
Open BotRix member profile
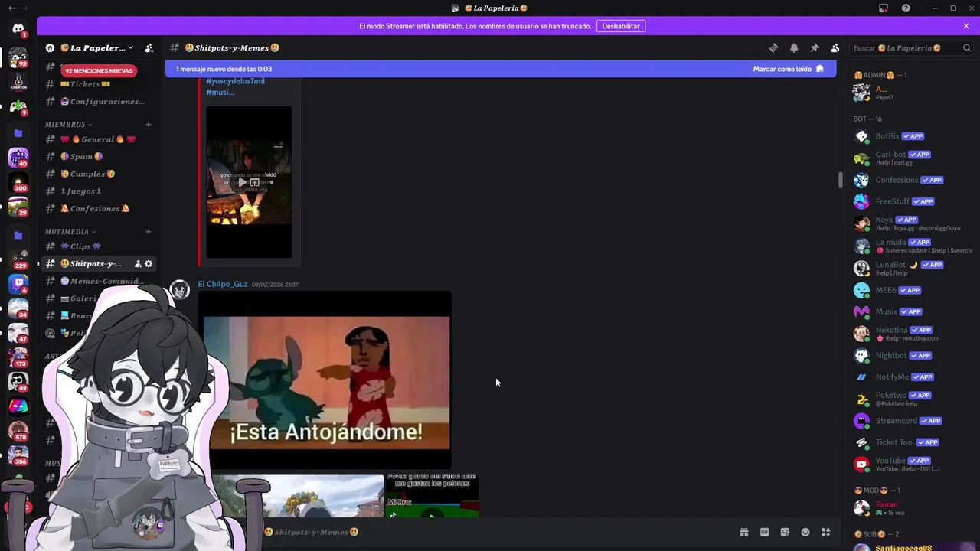pos(911,136)
